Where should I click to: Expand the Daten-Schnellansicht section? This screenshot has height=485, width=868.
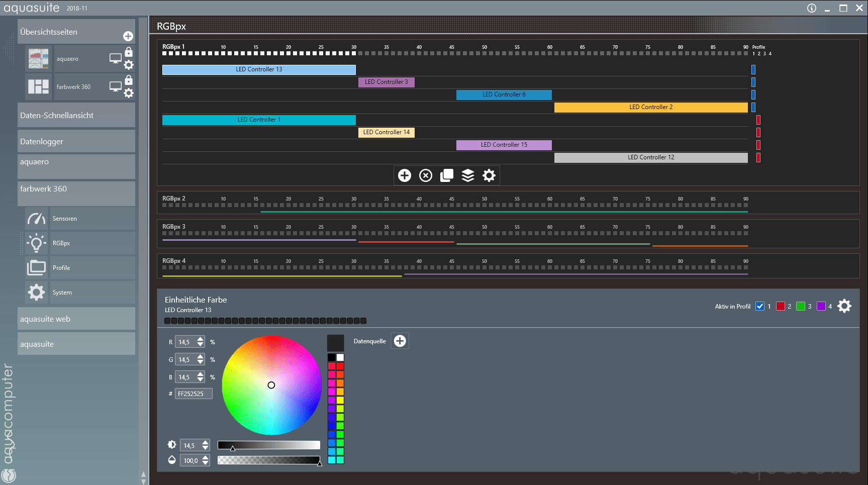pyautogui.click(x=76, y=115)
